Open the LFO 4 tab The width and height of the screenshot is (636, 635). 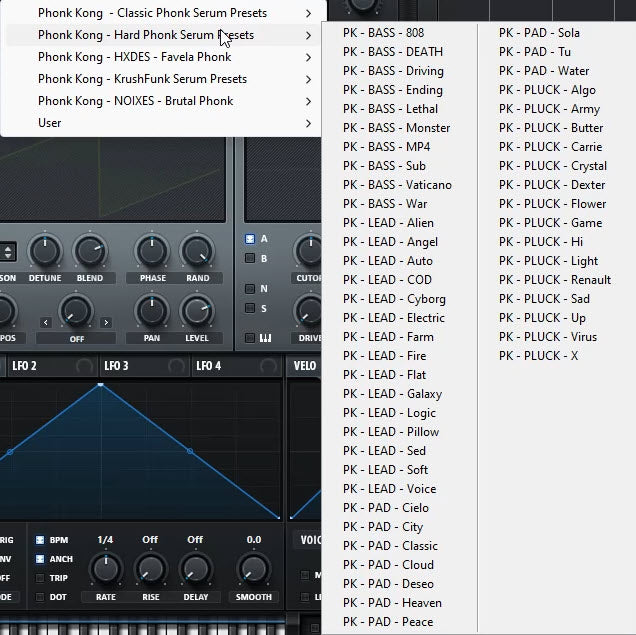click(208, 366)
